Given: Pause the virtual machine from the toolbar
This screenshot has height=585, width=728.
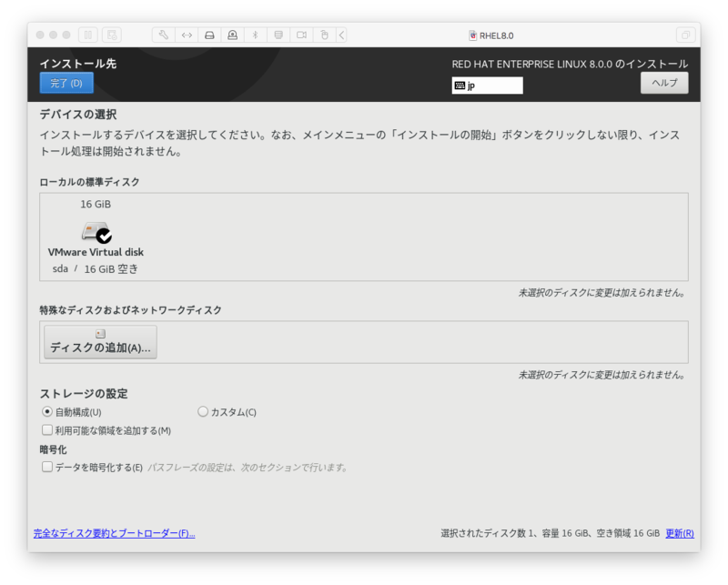Looking at the screenshot, I should click(87, 35).
